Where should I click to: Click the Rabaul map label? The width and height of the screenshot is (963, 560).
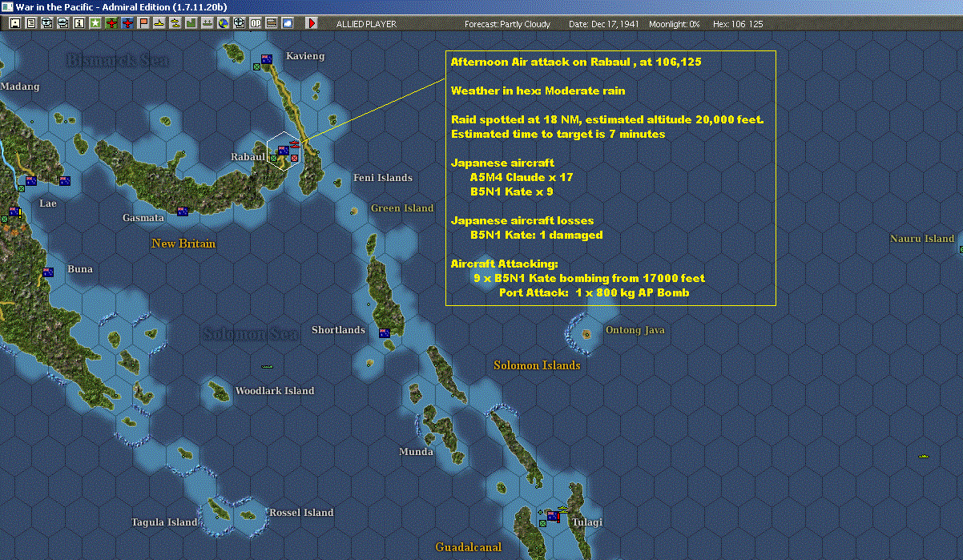pos(248,157)
